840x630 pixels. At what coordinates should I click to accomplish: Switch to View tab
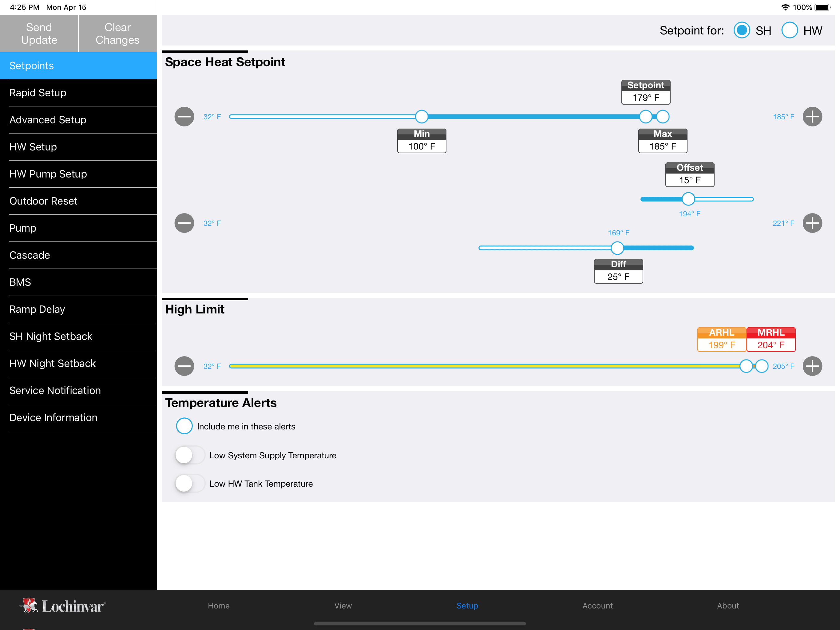[343, 606]
